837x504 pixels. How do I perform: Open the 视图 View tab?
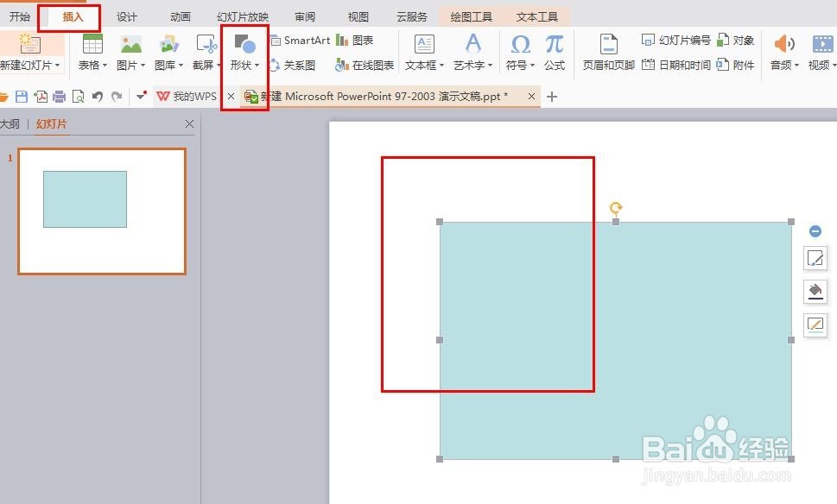point(358,16)
